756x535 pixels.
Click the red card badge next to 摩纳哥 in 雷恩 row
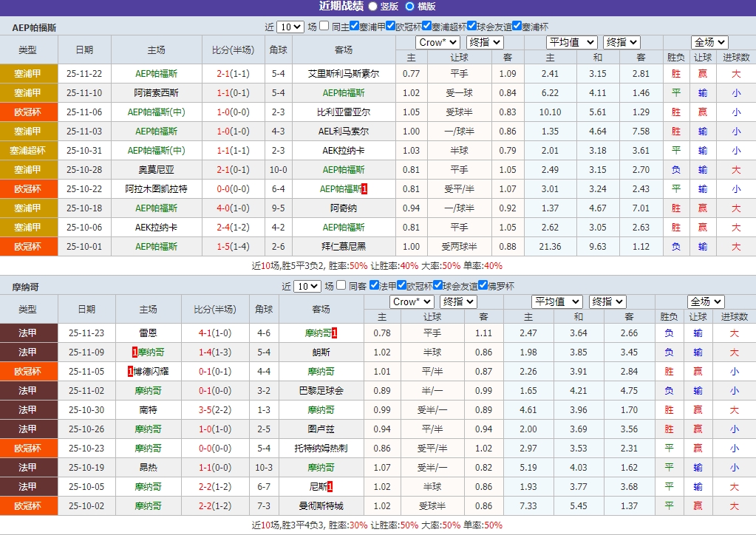[x=334, y=334]
